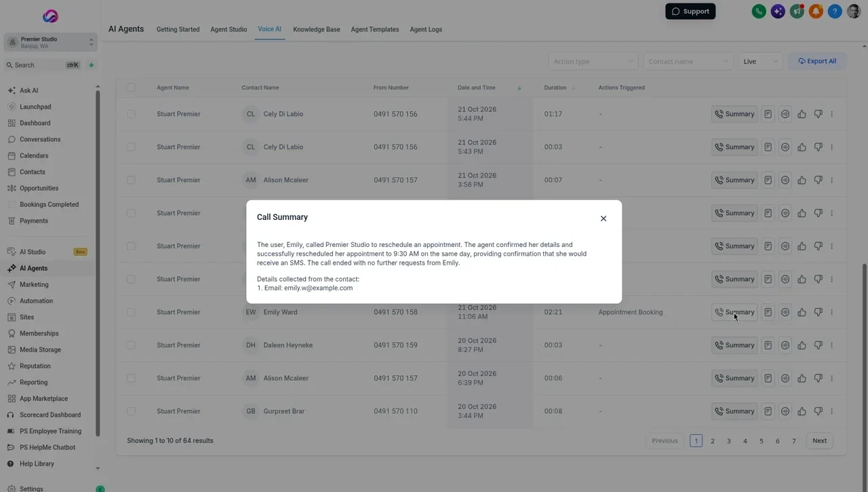Viewport: 868px width, 492px height.
Task: Thumbs down Cely Di Labio 5:43 PM call
Action: click(x=818, y=147)
